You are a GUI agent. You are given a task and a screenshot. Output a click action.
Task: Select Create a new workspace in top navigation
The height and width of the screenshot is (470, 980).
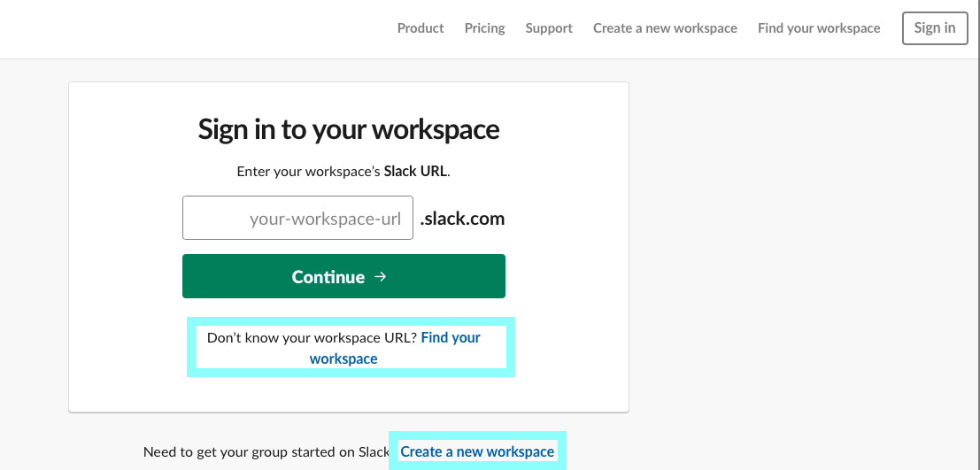click(x=665, y=28)
